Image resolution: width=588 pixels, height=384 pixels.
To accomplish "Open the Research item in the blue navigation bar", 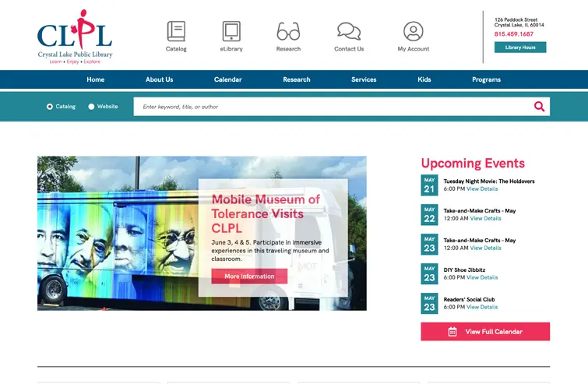I will tap(297, 79).
